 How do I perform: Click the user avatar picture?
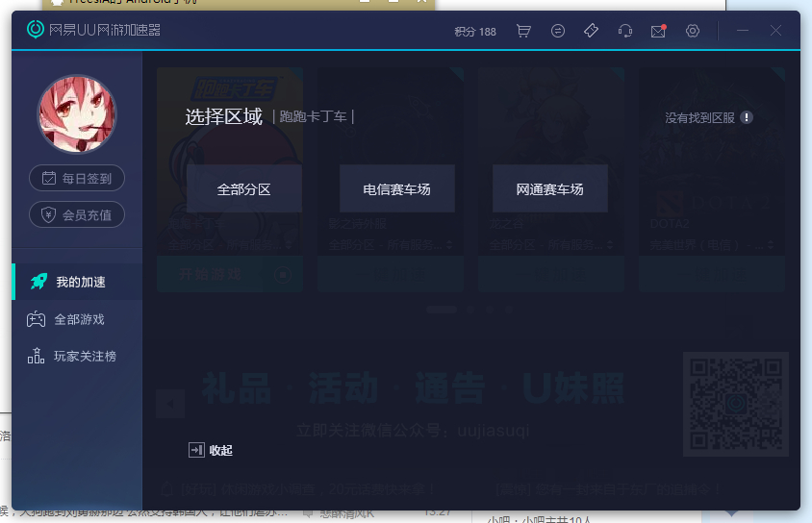(x=77, y=114)
